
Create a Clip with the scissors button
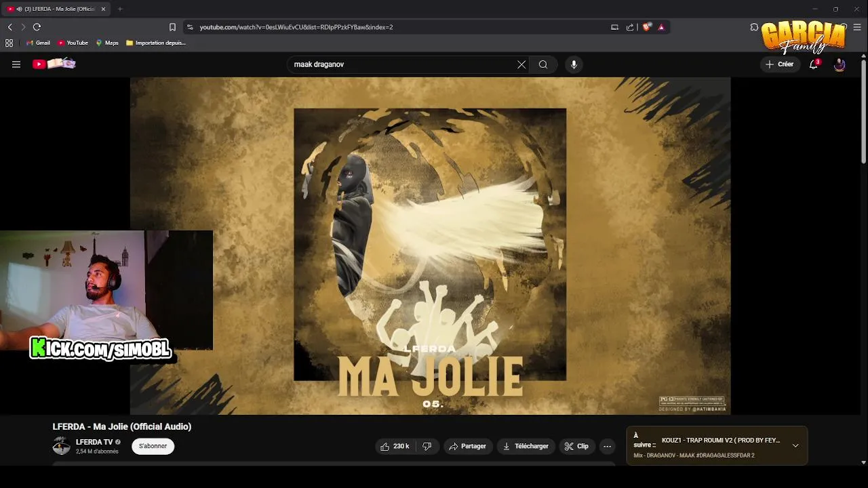[576, 446]
